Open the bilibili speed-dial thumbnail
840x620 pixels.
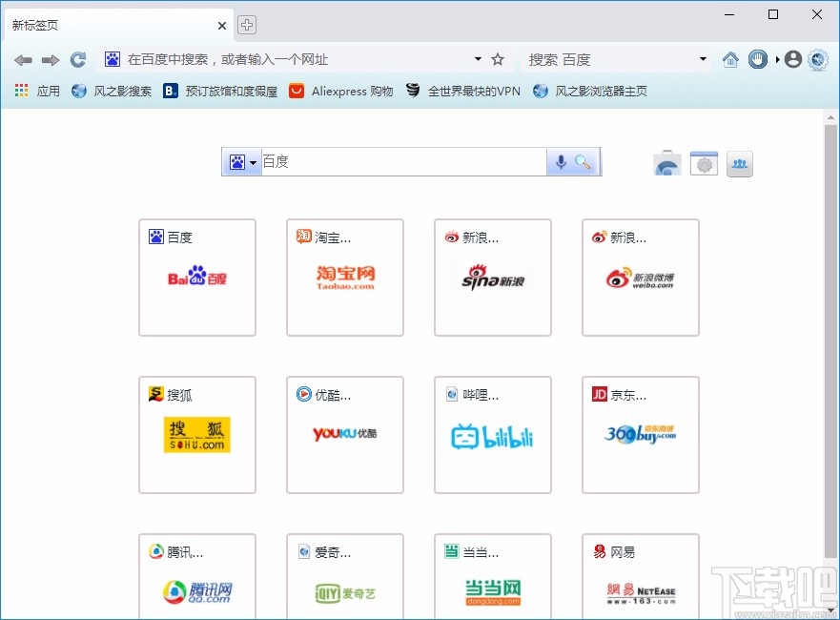(x=493, y=436)
